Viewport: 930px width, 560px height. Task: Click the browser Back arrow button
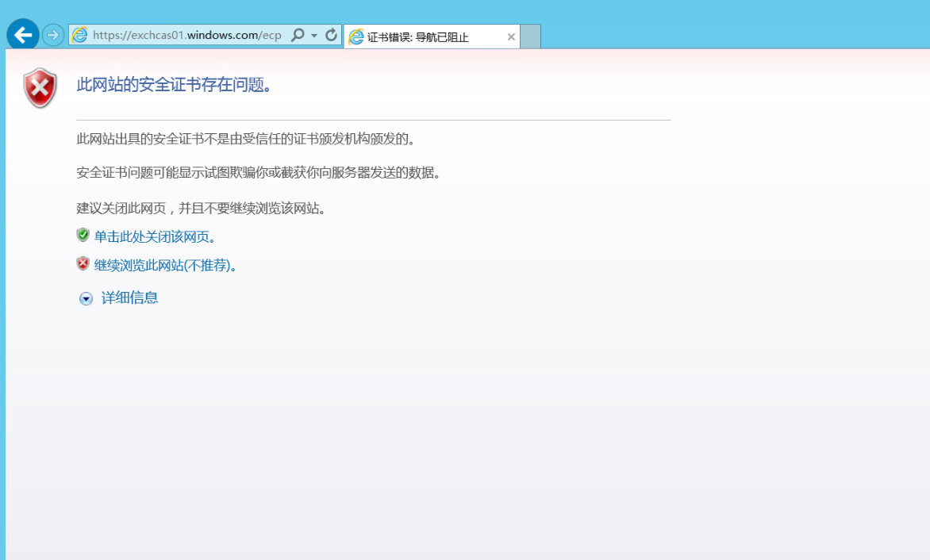click(22, 35)
